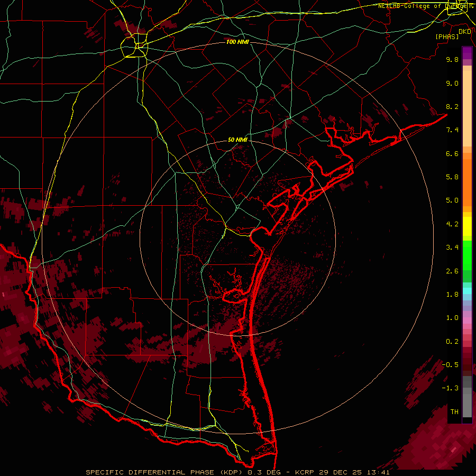
Task: Click the 5.0 value on the color scale
Action: 452,200
